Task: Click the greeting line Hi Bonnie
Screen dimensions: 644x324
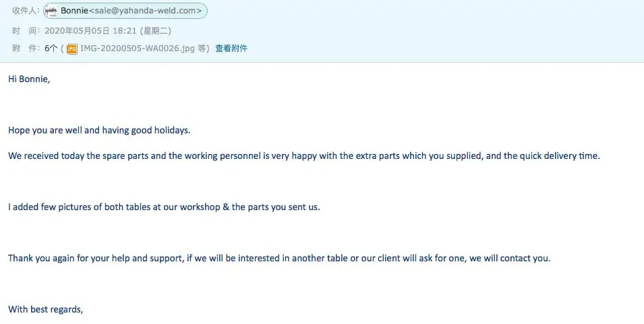Action: point(29,79)
